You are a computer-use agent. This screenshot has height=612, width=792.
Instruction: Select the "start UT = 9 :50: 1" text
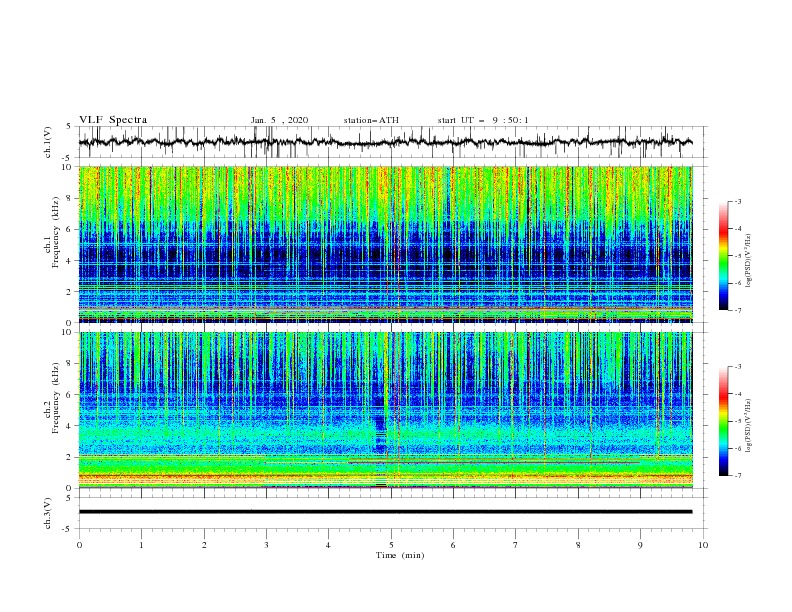pyautogui.click(x=483, y=120)
